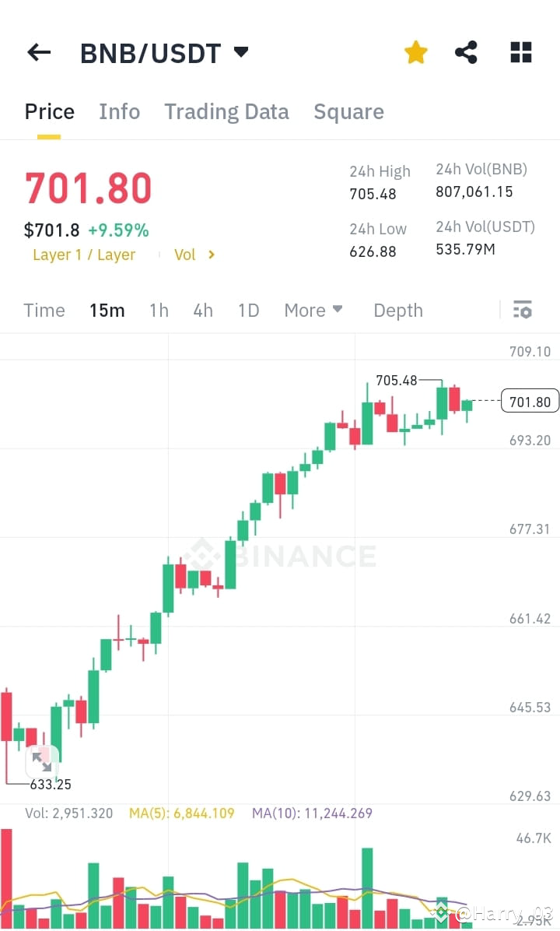Screen dimensions: 560x931
Task: Expand the More intervals dropdown
Action: [313, 310]
